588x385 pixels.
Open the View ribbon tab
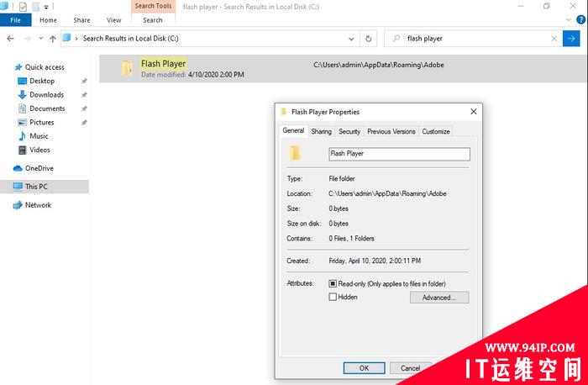[x=113, y=20]
